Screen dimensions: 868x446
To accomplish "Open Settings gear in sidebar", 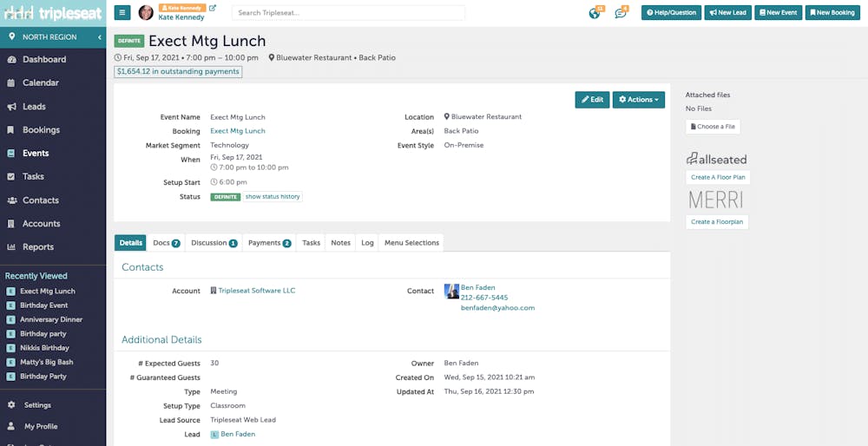I will (37, 405).
